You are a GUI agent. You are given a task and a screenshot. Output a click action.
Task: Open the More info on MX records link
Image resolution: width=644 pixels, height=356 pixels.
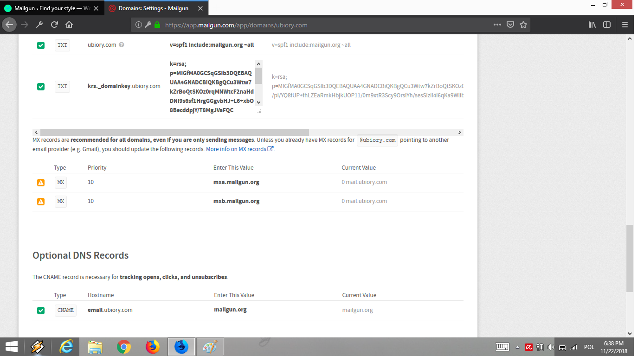240,149
